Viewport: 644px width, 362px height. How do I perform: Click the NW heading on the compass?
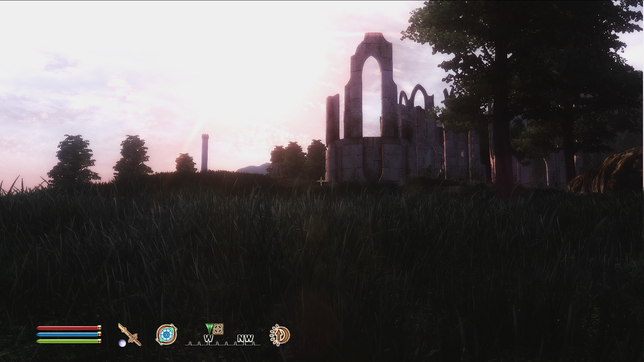click(246, 339)
